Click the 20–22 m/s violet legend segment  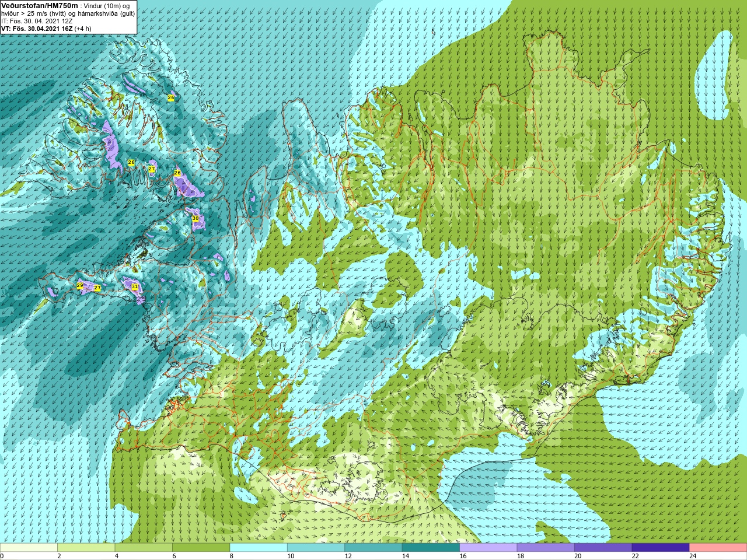pos(603,548)
